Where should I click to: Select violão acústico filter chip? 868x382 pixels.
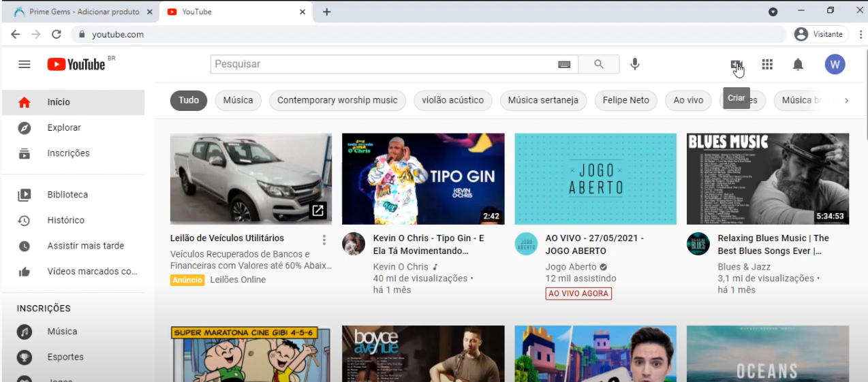click(x=453, y=100)
